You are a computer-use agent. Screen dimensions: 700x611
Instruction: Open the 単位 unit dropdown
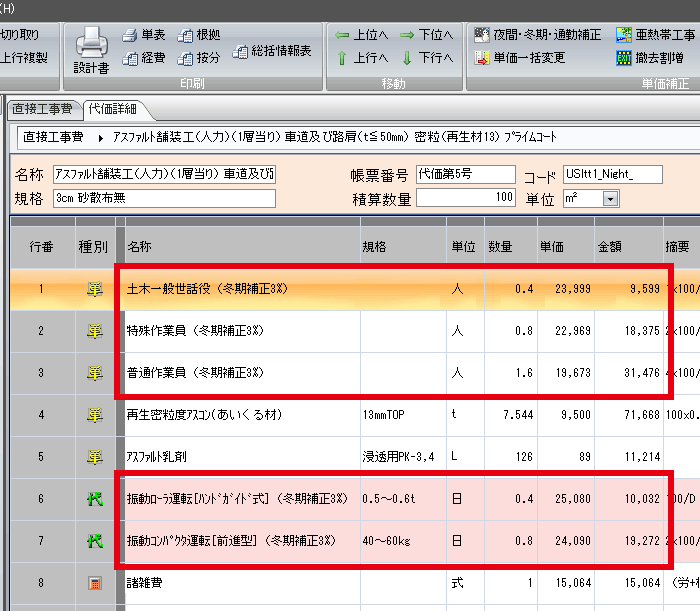tap(610, 199)
